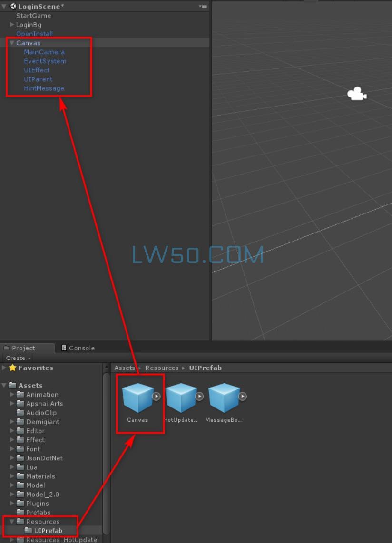Expand the LoginBg hierarchy node
The height and width of the screenshot is (543, 392).
(12, 25)
